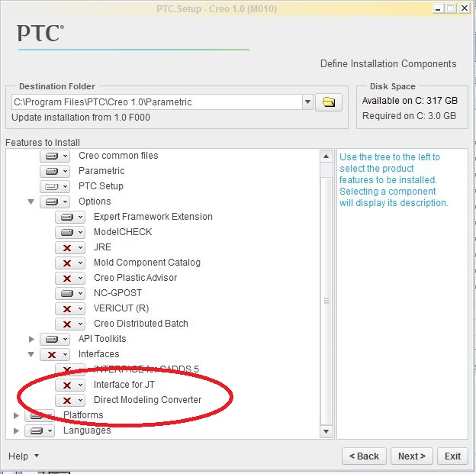The width and height of the screenshot is (476, 474).
Task: Proceed with the Next button
Action: pos(412,456)
